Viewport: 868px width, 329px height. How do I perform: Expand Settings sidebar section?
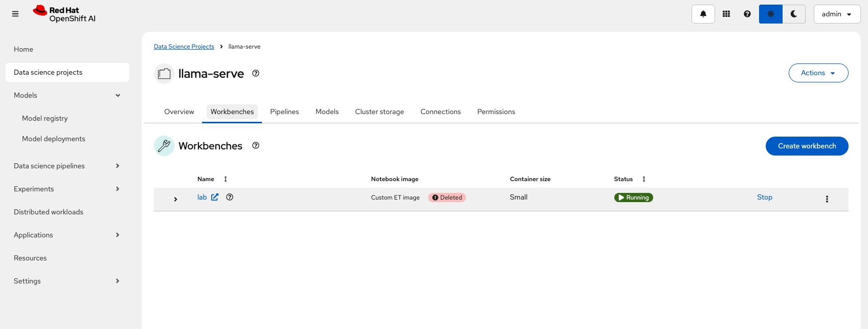(68, 281)
